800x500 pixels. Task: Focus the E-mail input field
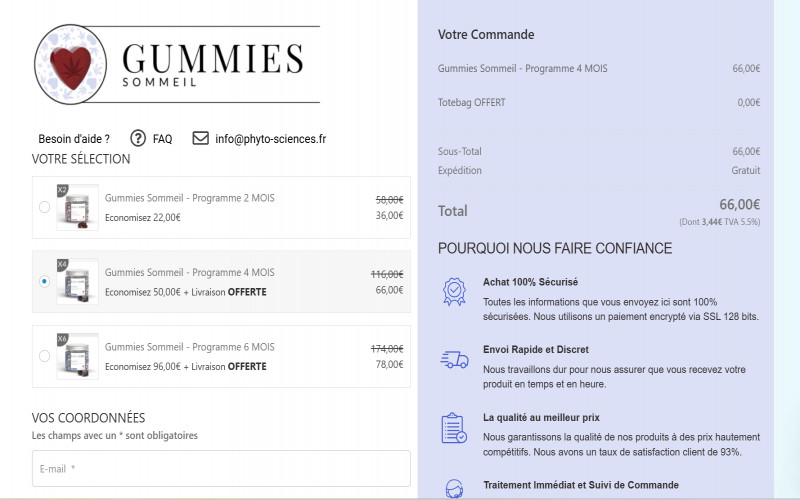coord(221,468)
